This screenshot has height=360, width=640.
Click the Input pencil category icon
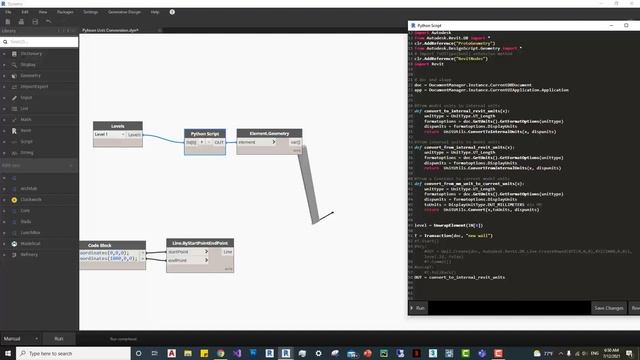[14, 98]
